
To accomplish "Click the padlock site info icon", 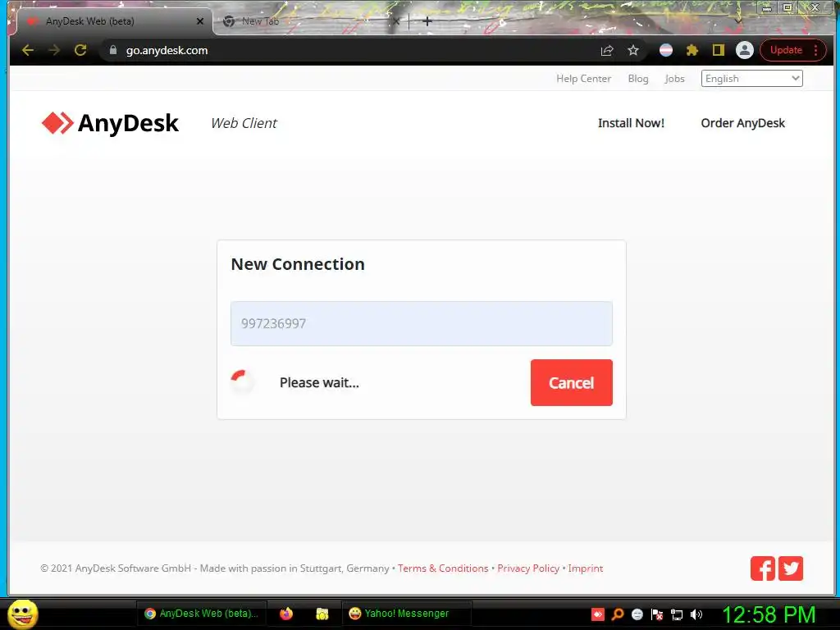I will 113,50.
